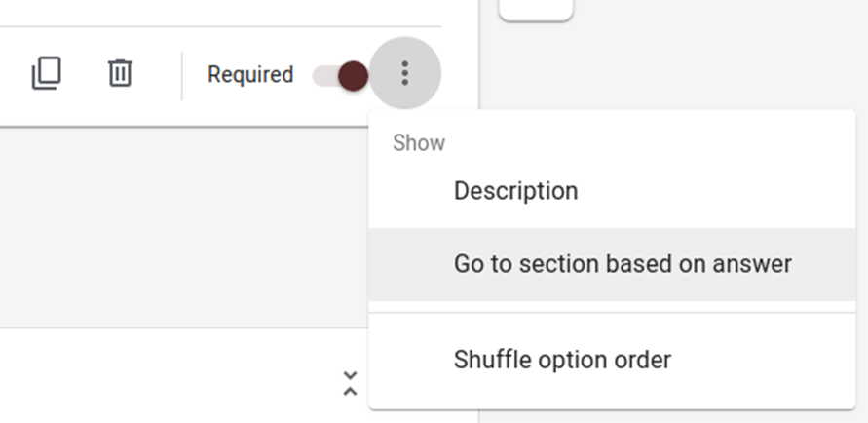This screenshot has height=423, width=868.
Task: Click empty space left of Shuffle option order
Action: coord(411,360)
